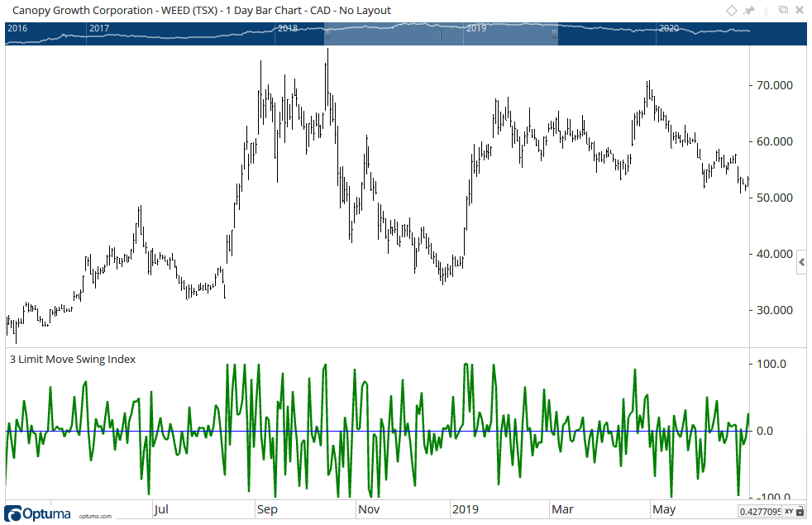The width and height of the screenshot is (812, 525).
Task: Click 2019 in the overview timeline
Action: (476, 28)
